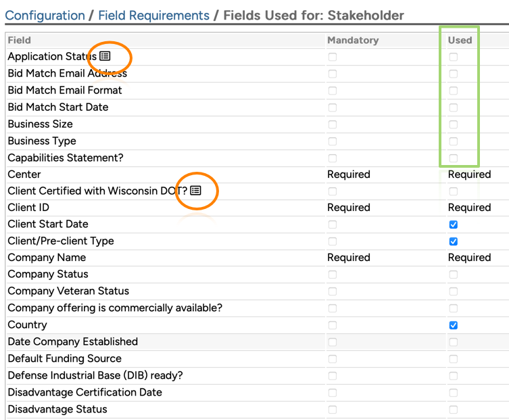Uncheck Used checkbox for Client/Pre-client Type
This screenshot has width=509, height=420.
click(x=454, y=241)
